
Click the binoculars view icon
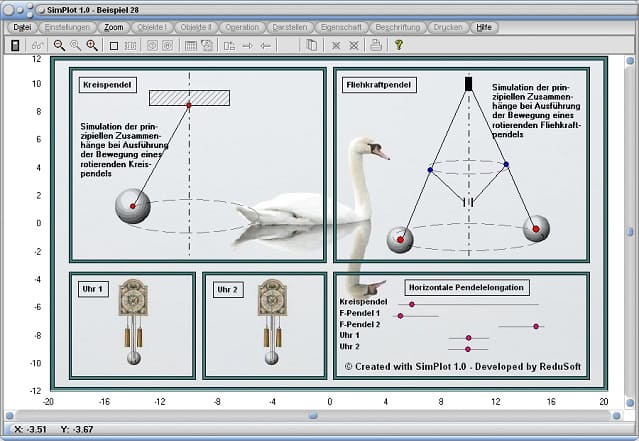coord(38,45)
